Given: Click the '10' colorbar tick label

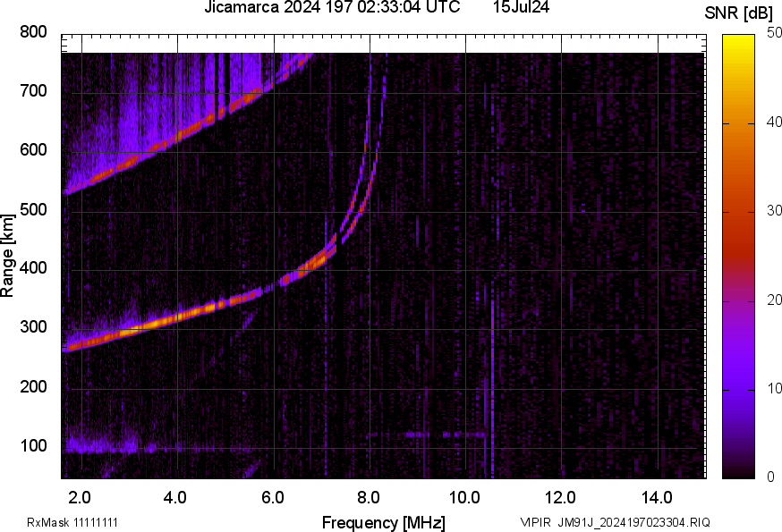Looking at the screenshot, I should pos(774,388).
